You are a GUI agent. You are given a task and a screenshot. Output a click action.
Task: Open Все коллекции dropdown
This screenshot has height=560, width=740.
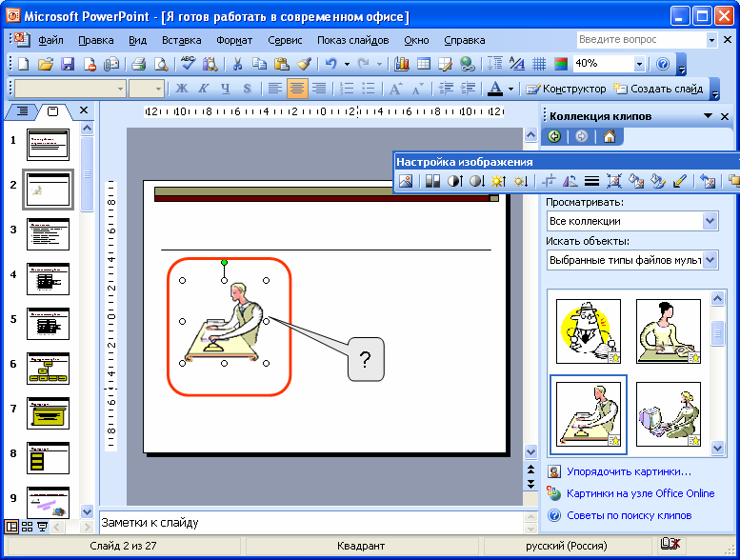tap(710, 221)
